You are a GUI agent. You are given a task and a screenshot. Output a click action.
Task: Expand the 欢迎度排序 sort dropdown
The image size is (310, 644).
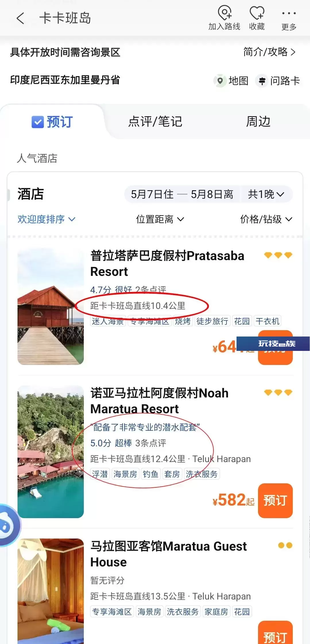[46, 219]
